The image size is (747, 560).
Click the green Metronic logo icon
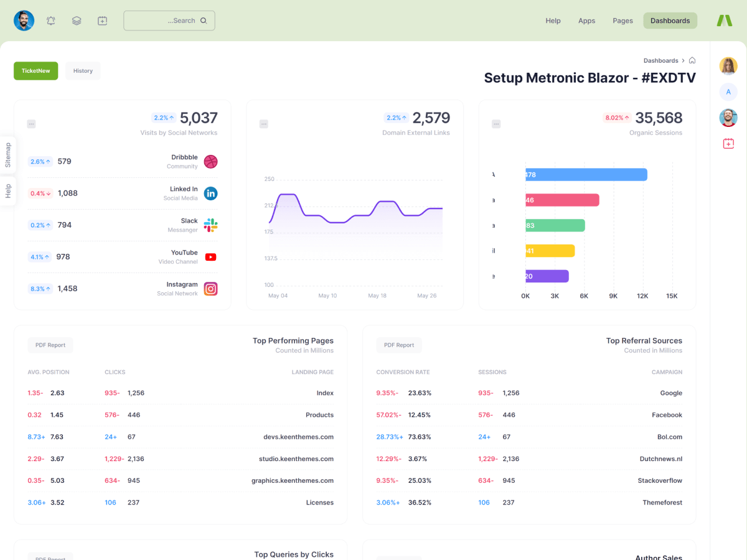[x=724, y=21]
